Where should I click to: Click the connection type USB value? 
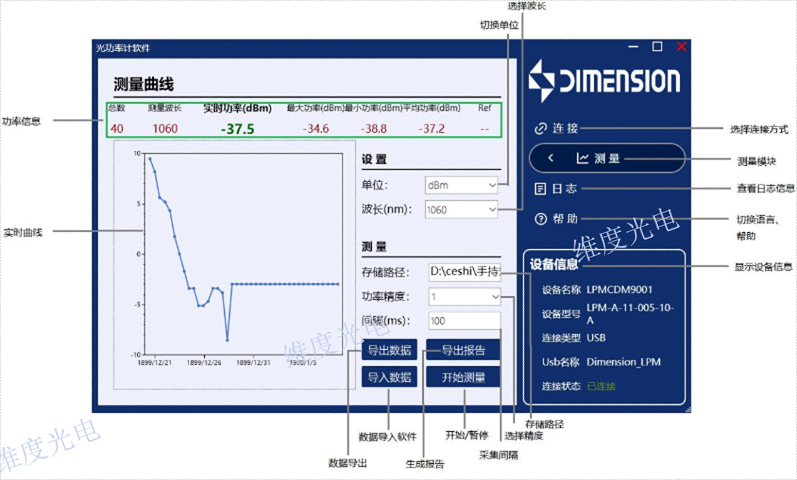click(596, 338)
